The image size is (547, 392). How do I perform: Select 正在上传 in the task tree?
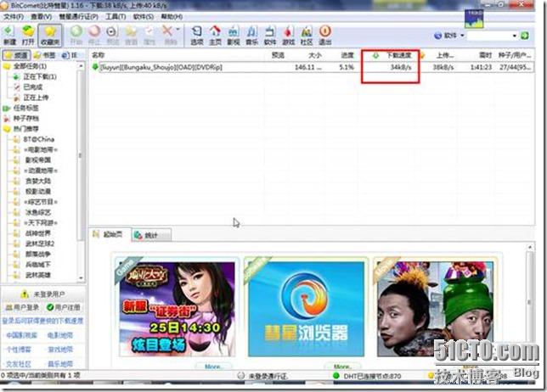[x=36, y=98]
